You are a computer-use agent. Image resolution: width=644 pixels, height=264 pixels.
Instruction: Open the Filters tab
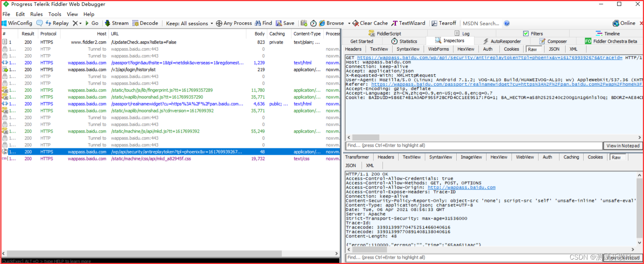tap(533, 33)
